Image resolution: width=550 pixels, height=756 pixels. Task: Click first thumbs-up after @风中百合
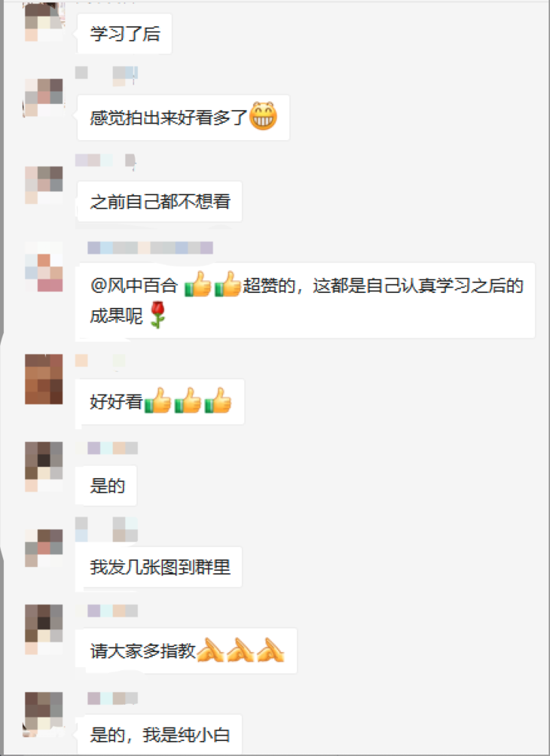point(198,284)
